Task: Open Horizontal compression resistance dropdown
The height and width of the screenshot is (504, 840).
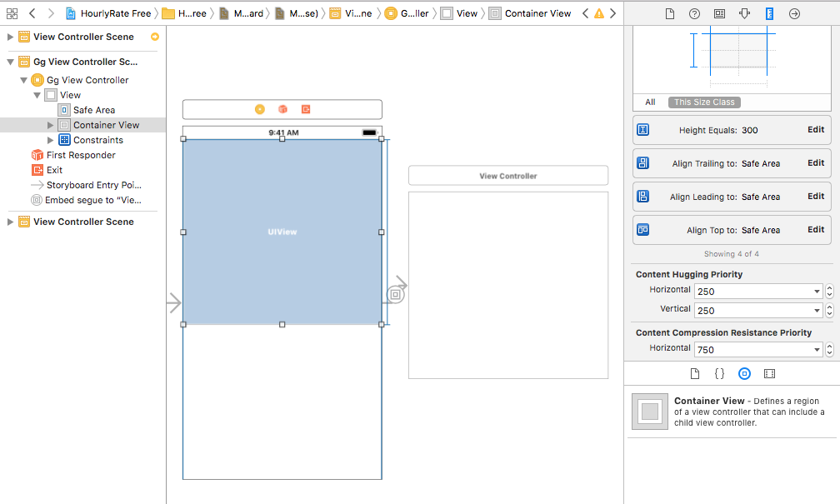Action: [817, 350]
